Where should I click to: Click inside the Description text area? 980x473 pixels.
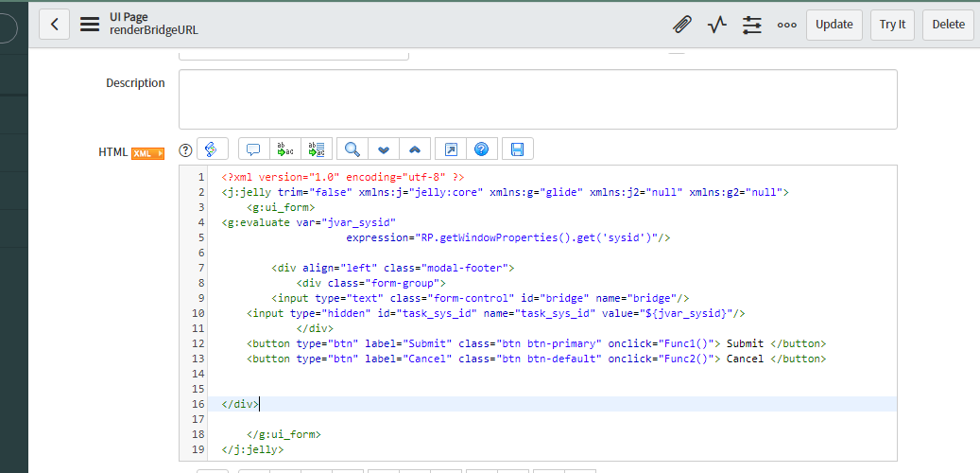click(538, 99)
